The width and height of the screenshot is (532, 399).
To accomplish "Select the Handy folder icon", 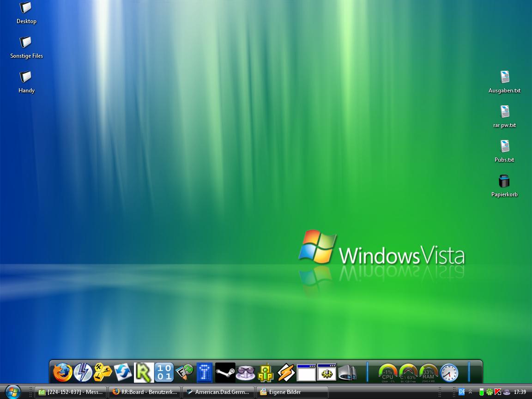I will click(x=26, y=83).
